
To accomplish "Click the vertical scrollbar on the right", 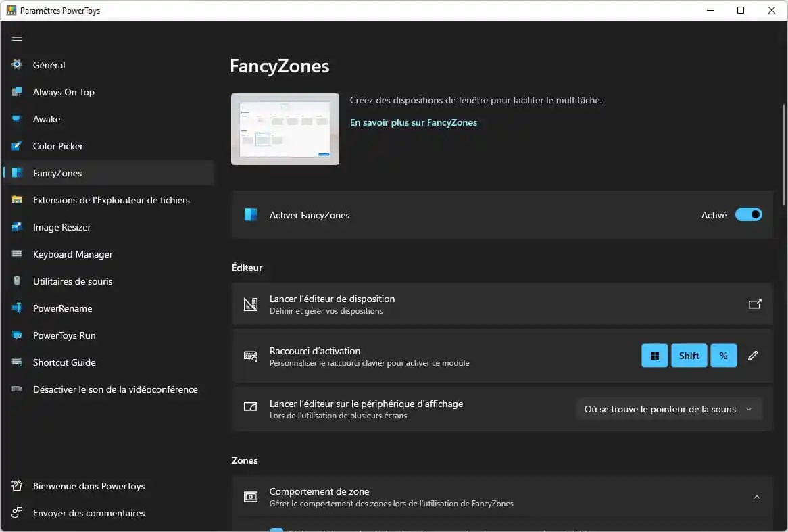I will pyautogui.click(x=783, y=155).
